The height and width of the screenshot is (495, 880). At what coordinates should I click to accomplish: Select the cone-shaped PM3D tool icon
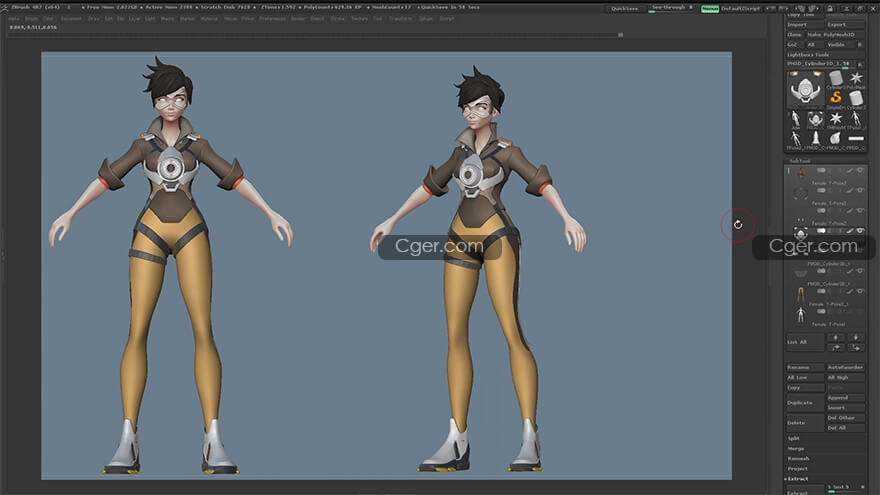(815, 139)
